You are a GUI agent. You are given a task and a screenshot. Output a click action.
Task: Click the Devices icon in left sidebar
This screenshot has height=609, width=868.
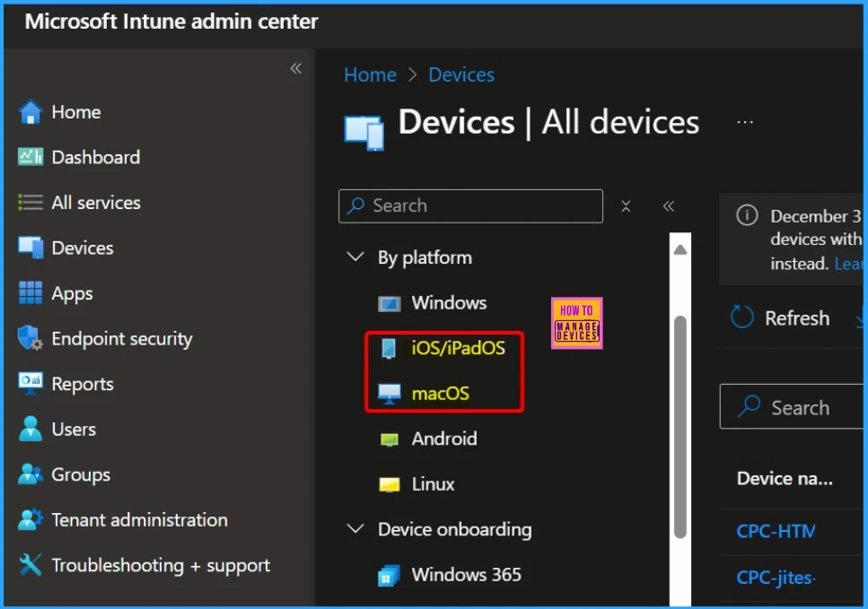coord(31,248)
